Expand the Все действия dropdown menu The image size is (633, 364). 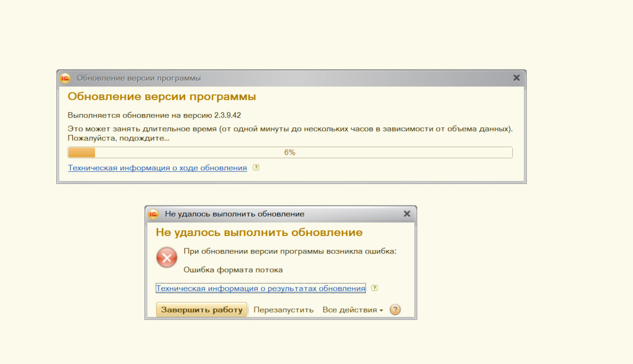click(x=353, y=310)
